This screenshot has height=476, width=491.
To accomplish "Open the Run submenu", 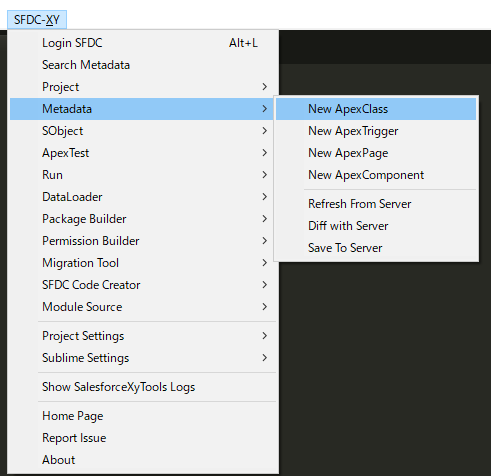I will pyautogui.click(x=143, y=175).
